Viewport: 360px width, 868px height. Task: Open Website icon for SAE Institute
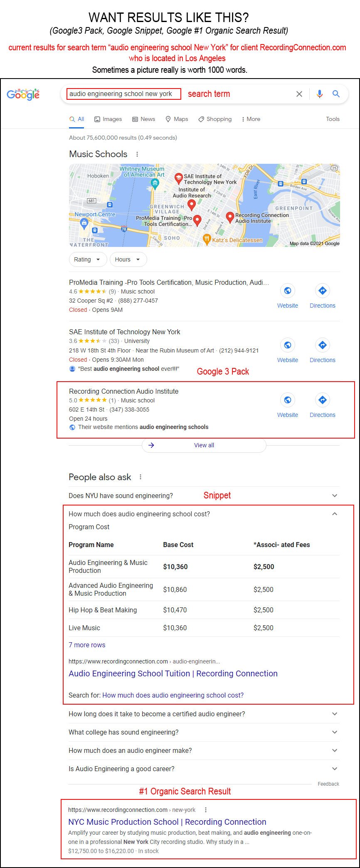click(288, 345)
